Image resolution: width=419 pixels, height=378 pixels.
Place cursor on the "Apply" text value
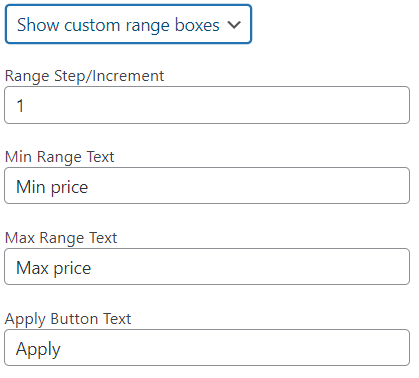38,349
